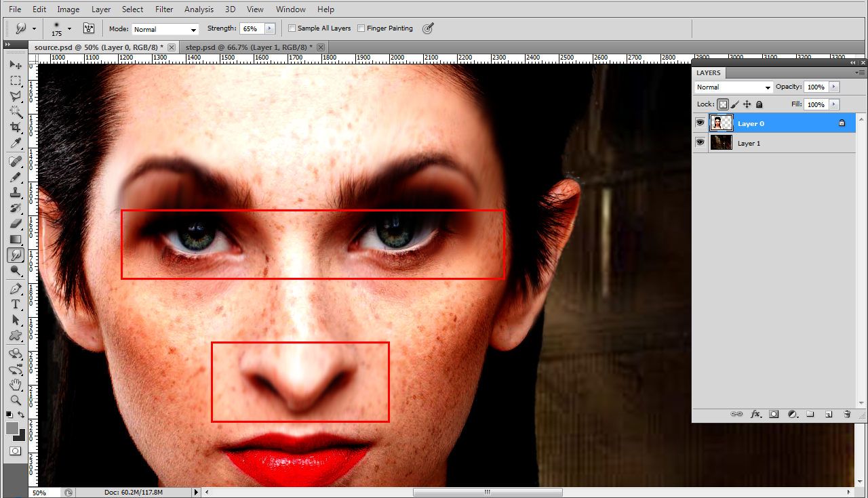
Task: Select the Clone Stamp tool
Action: (16, 192)
